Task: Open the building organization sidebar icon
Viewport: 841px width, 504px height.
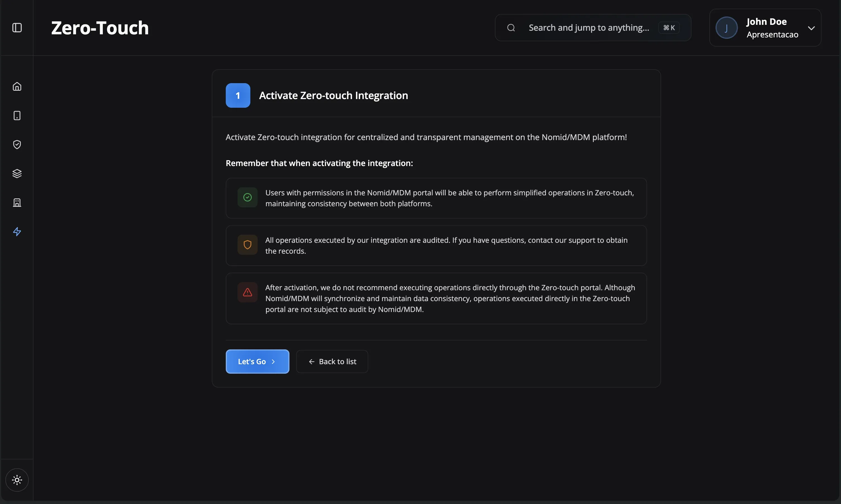Action: [17, 202]
